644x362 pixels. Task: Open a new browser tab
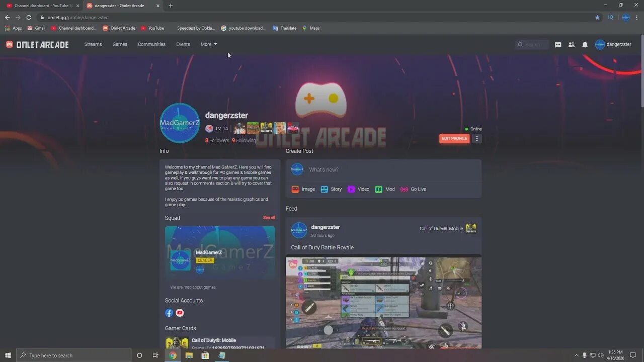coord(171,6)
